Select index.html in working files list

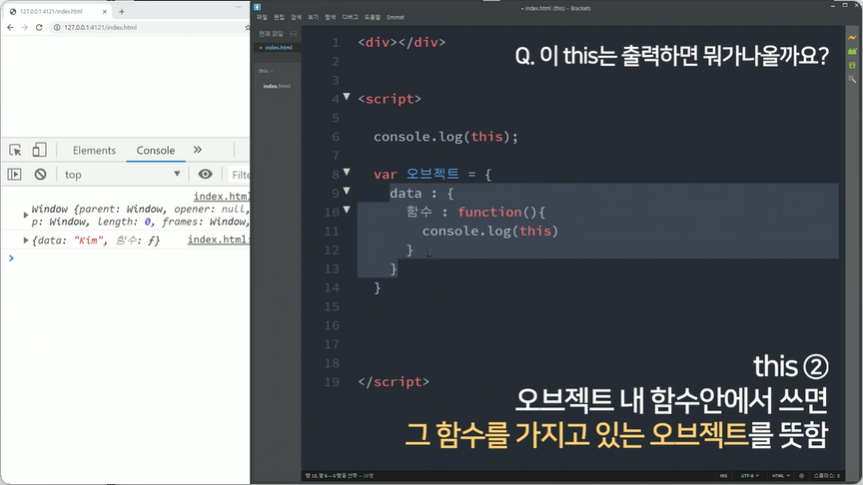click(278, 48)
